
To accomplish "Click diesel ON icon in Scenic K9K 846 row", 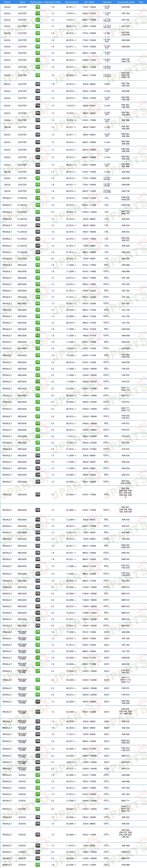I will pyautogui.click(x=38, y=845).
